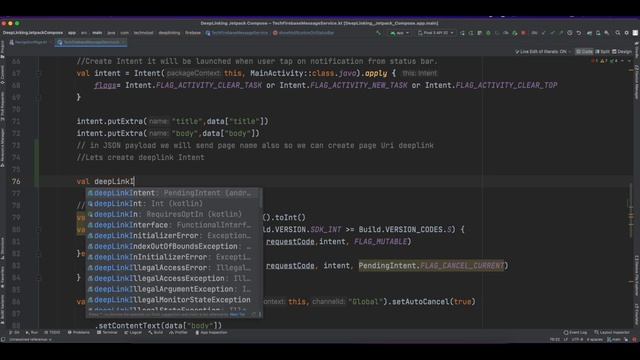This screenshot has width=640, height=360.
Task: Click the Profile app icon
Action: (x=506, y=33)
